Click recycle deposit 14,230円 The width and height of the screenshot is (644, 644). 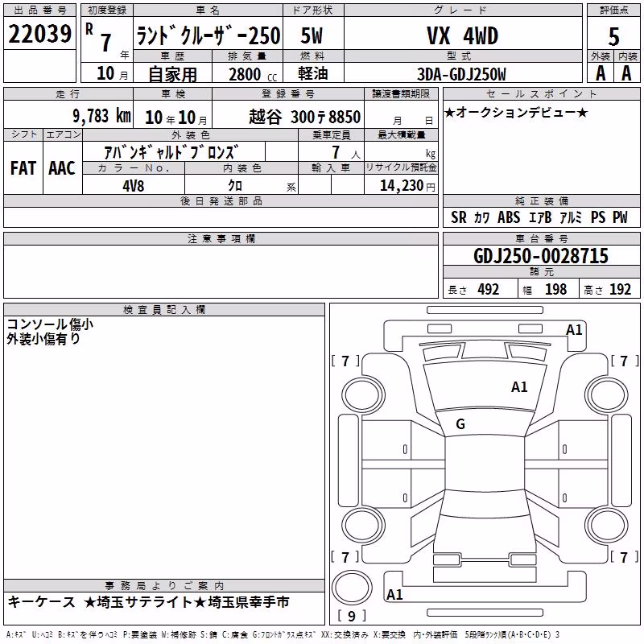point(407,186)
